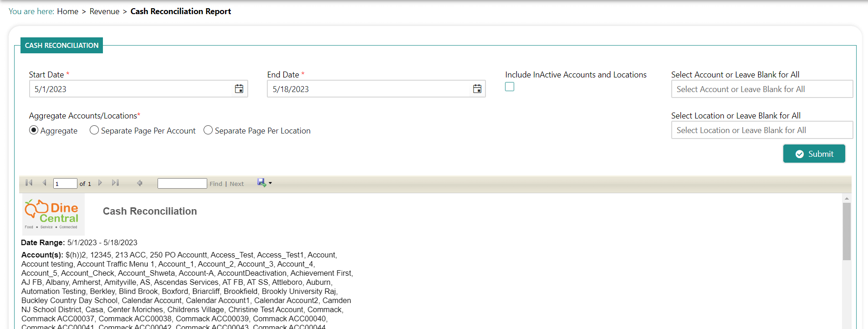Viewport: 868px width, 329px height.
Task: Go to previous report page
Action: tap(44, 183)
